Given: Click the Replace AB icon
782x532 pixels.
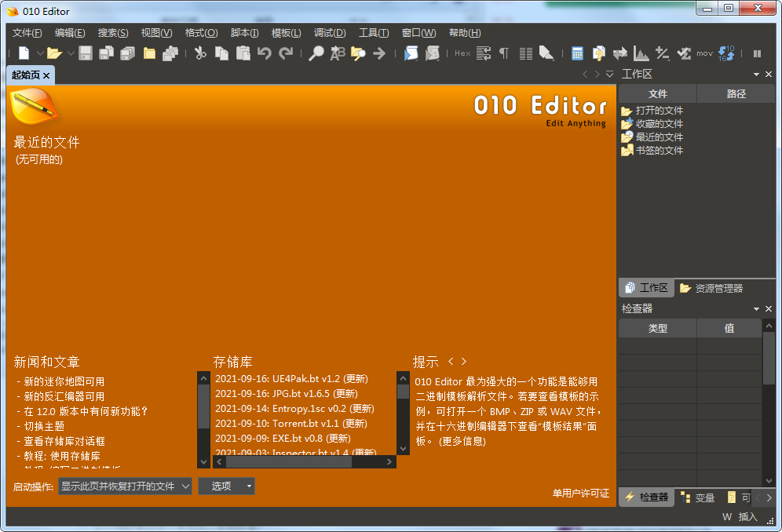Looking at the screenshot, I should pyautogui.click(x=337, y=53).
